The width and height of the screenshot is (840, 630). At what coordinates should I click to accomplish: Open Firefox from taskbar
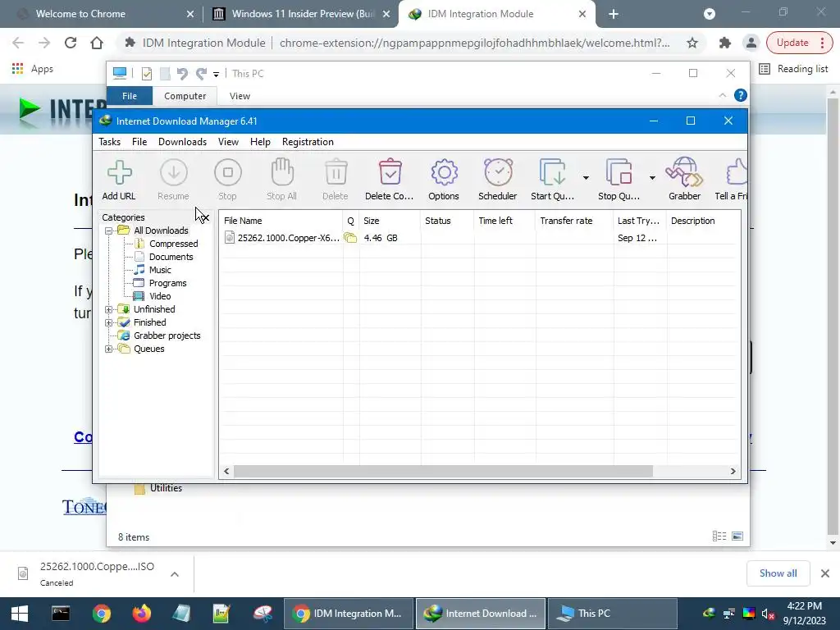[141, 614]
